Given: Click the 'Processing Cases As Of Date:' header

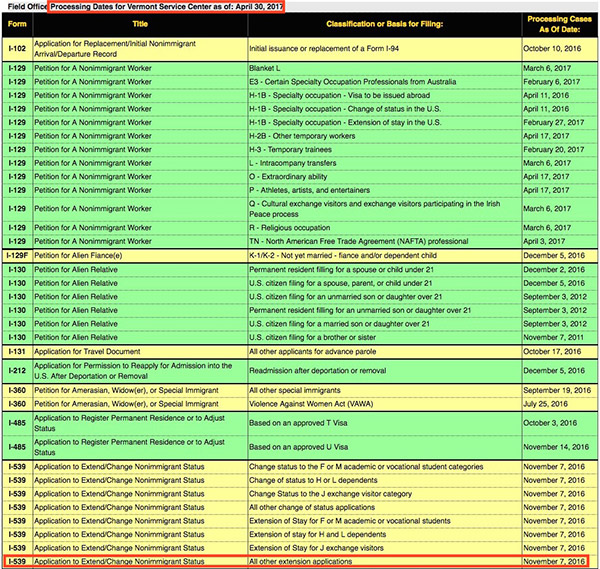Looking at the screenshot, I should (x=559, y=24).
